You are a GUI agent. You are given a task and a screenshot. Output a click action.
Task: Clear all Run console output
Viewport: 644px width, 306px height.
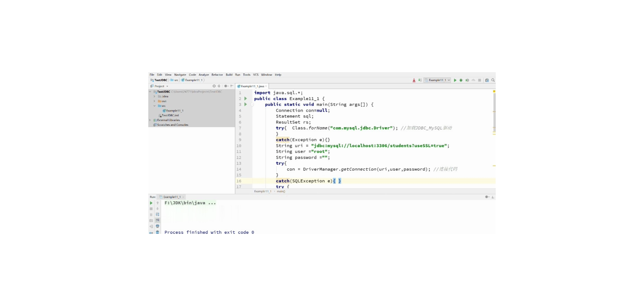pos(157,232)
